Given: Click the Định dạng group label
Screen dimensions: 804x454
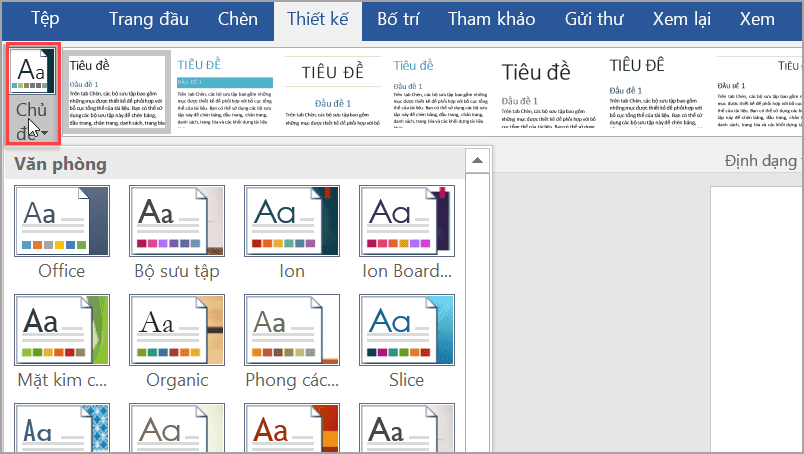Looking at the screenshot, I should (x=761, y=161).
